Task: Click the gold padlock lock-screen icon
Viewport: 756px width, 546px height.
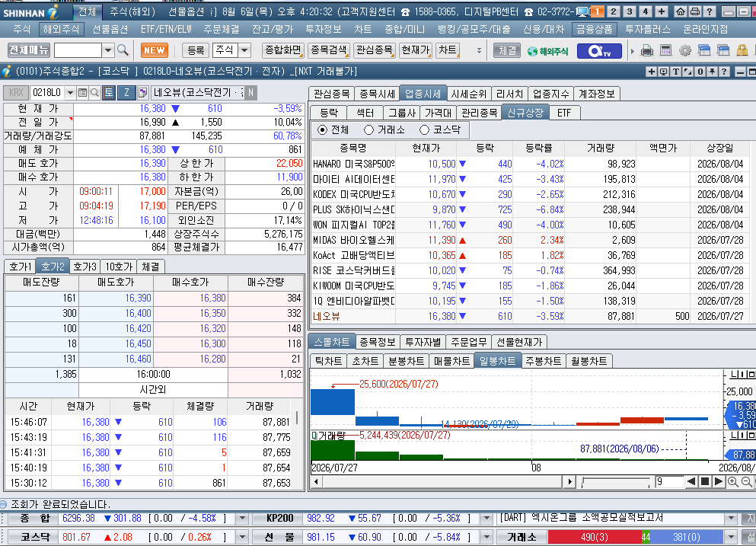Action: click(742, 50)
